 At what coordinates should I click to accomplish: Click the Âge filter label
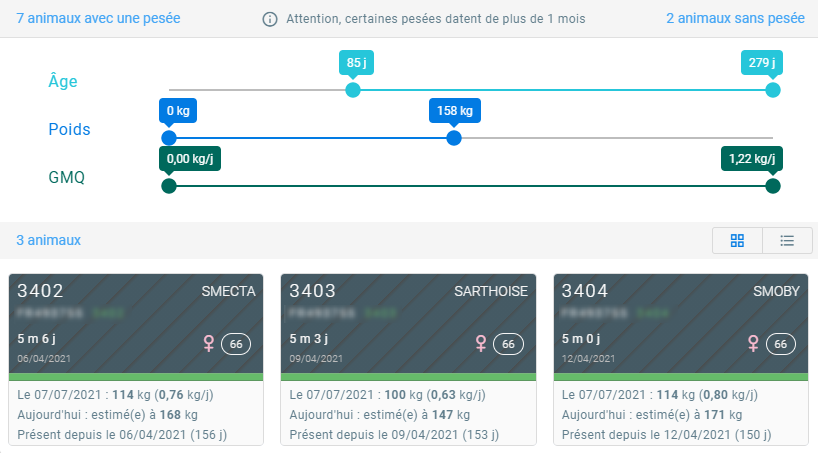point(63,81)
